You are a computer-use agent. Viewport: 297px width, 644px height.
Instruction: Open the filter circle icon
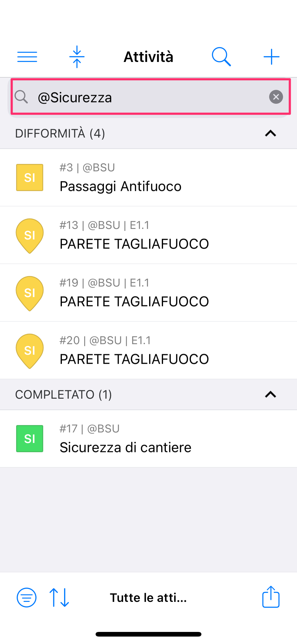[27, 598]
